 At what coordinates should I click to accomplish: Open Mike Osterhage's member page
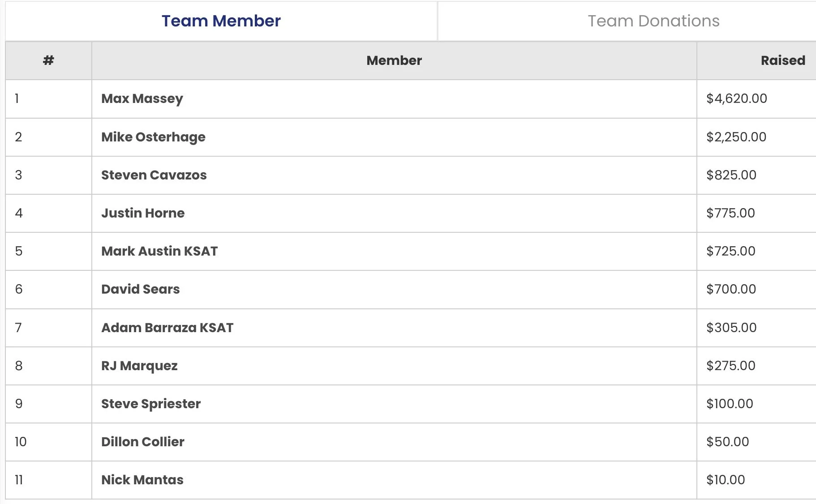click(x=153, y=137)
